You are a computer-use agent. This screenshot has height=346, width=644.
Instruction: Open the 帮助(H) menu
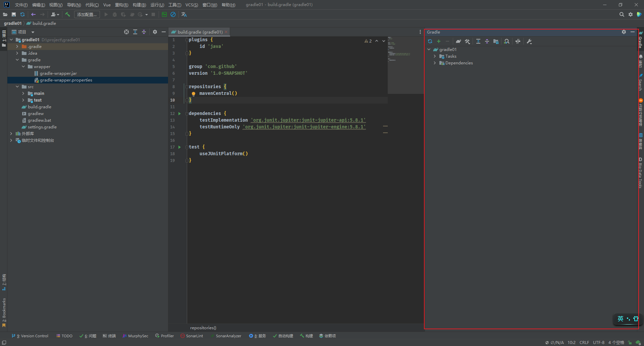(x=228, y=5)
